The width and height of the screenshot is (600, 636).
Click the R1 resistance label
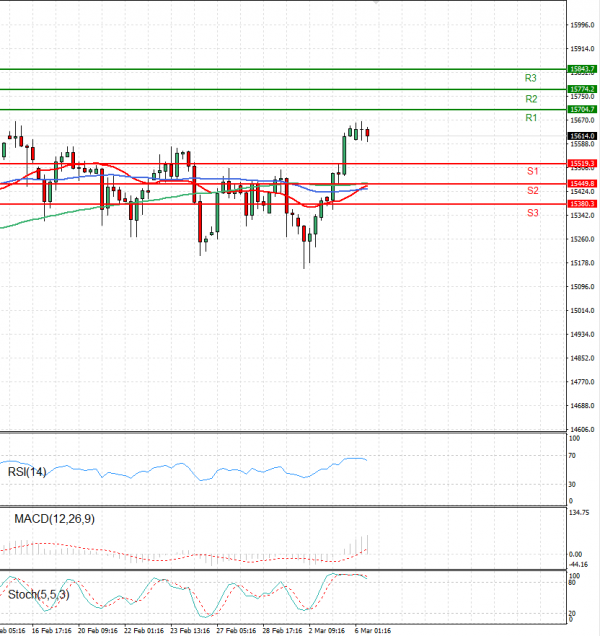click(x=531, y=118)
